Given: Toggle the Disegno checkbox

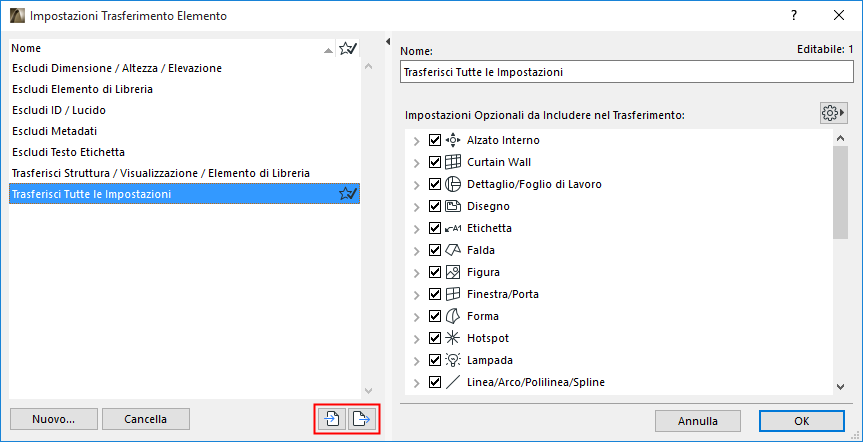Looking at the screenshot, I should point(434,206).
